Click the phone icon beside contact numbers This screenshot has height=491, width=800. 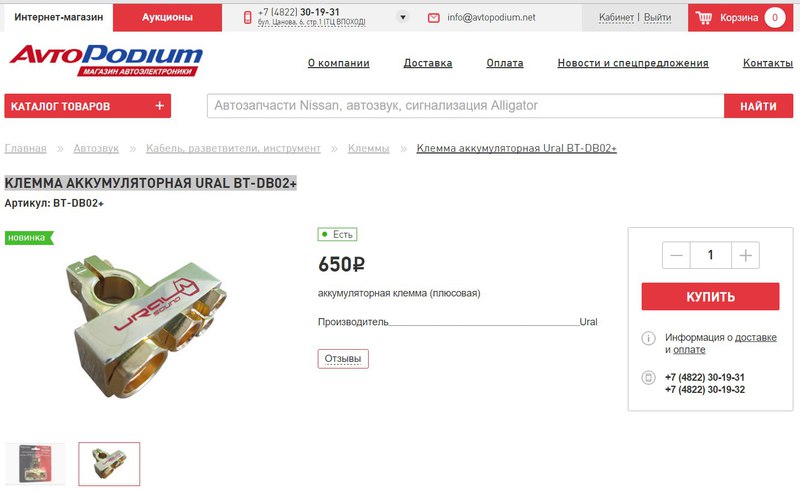pyautogui.click(x=648, y=378)
